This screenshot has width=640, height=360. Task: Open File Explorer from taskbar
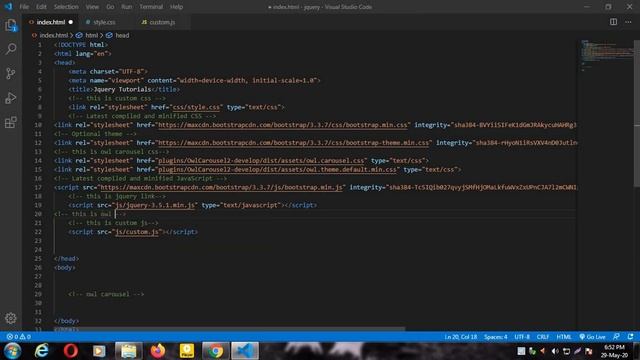(129, 351)
